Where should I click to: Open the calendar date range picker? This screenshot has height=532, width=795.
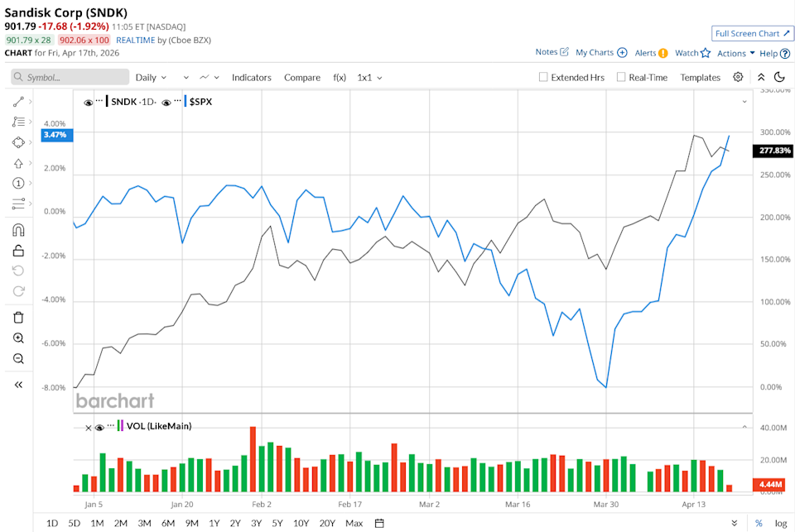379,523
